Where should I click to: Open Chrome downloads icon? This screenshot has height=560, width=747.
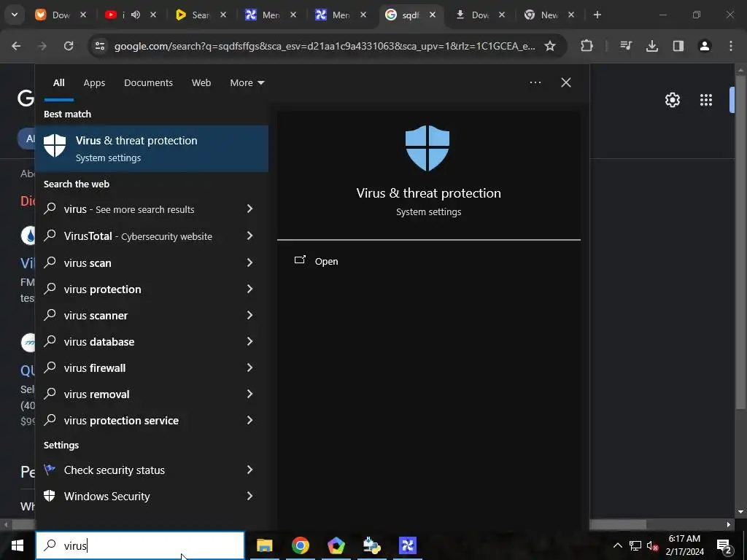click(x=652, y=46)
